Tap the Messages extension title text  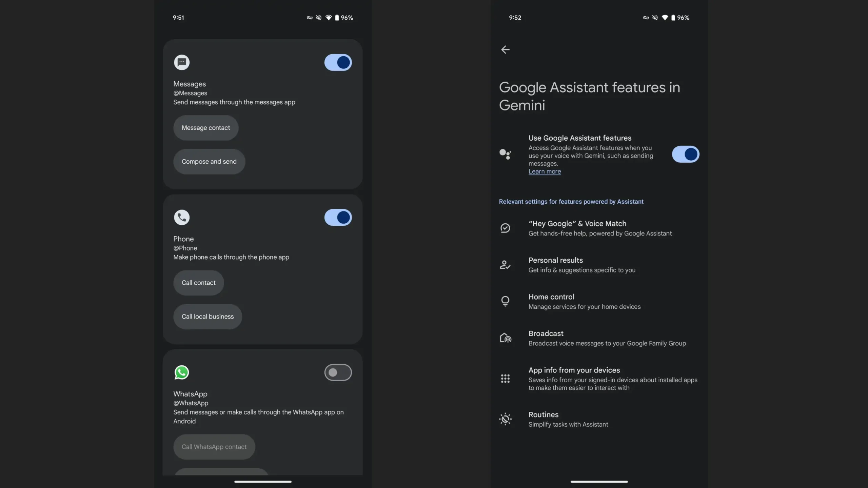(190, 84)
